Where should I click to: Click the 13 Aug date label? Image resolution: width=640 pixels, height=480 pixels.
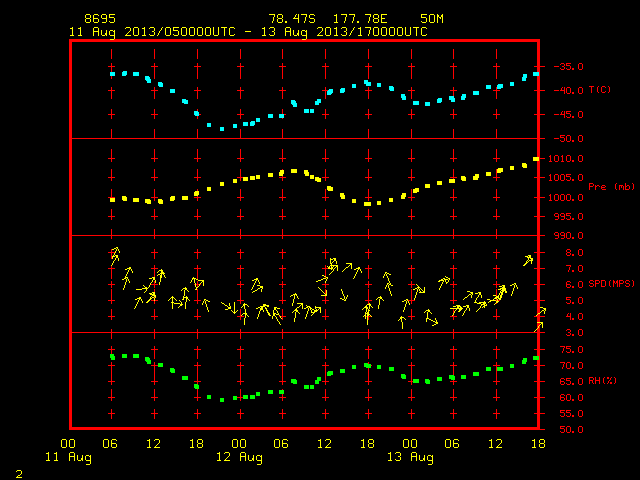pyautogui.click(x=410, y=457)
